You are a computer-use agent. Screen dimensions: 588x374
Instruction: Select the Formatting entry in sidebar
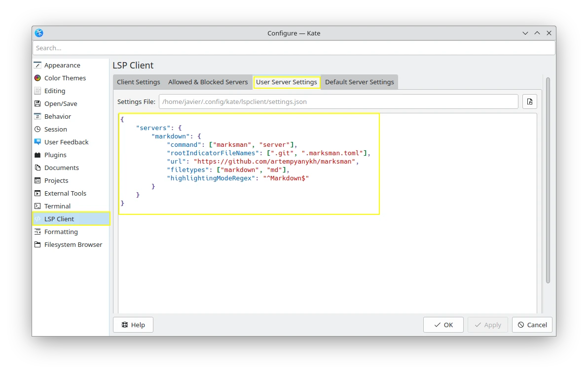click(x=61, y=232)
